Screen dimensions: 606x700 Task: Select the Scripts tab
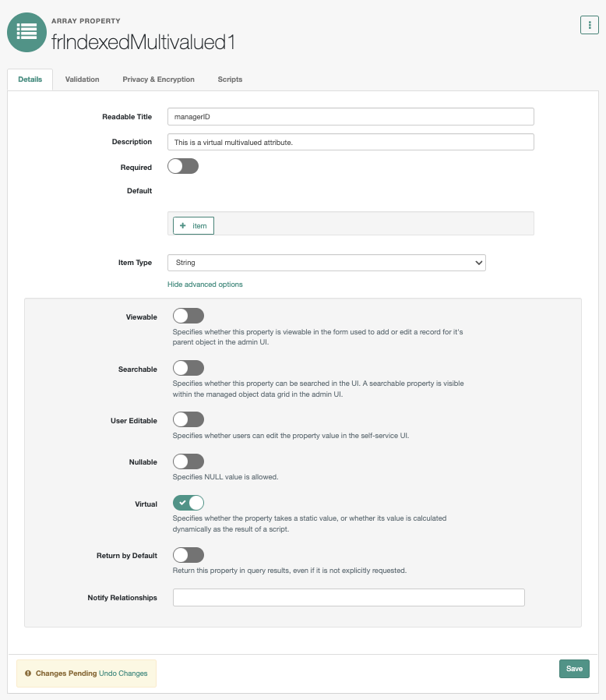[230, 79]
